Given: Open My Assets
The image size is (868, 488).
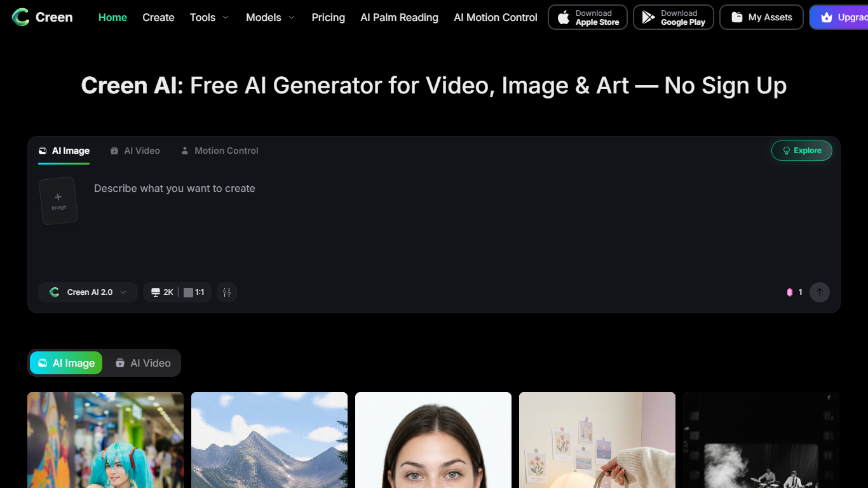Looking at the screenshot, I should coord(761,17).
